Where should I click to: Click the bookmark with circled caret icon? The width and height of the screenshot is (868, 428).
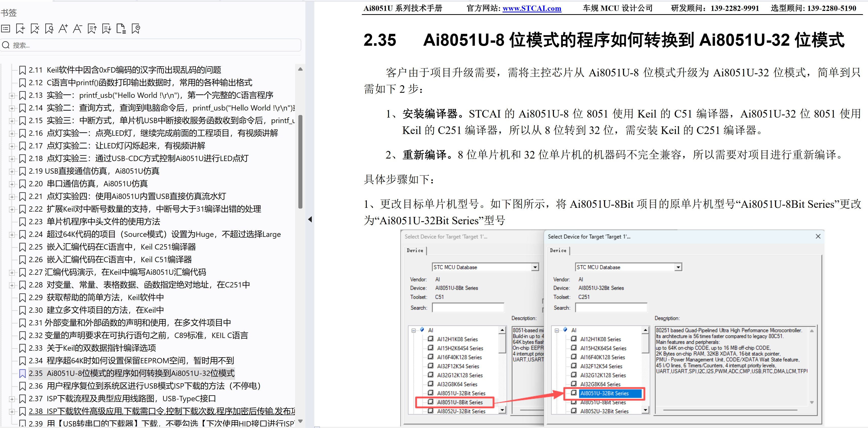136,29
